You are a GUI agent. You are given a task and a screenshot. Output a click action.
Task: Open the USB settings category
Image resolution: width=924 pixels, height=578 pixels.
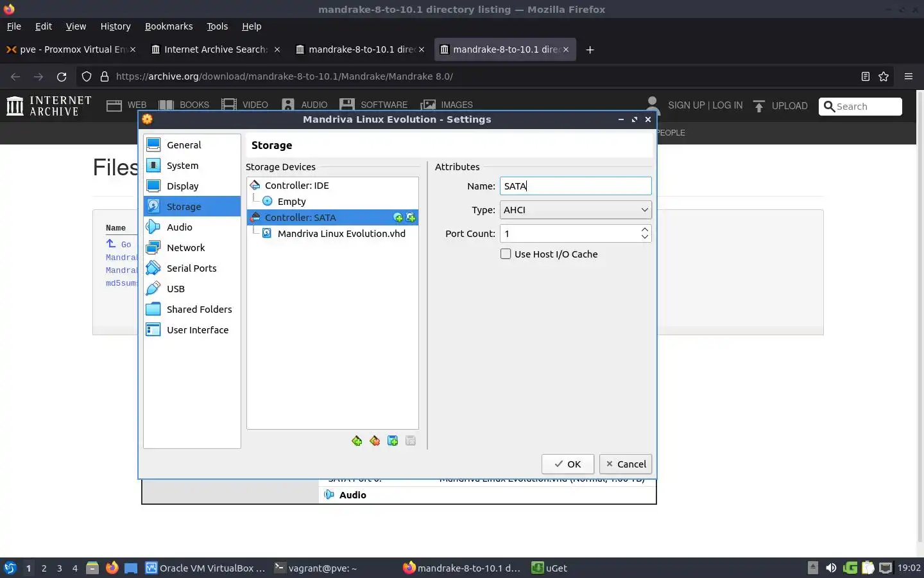192,289
